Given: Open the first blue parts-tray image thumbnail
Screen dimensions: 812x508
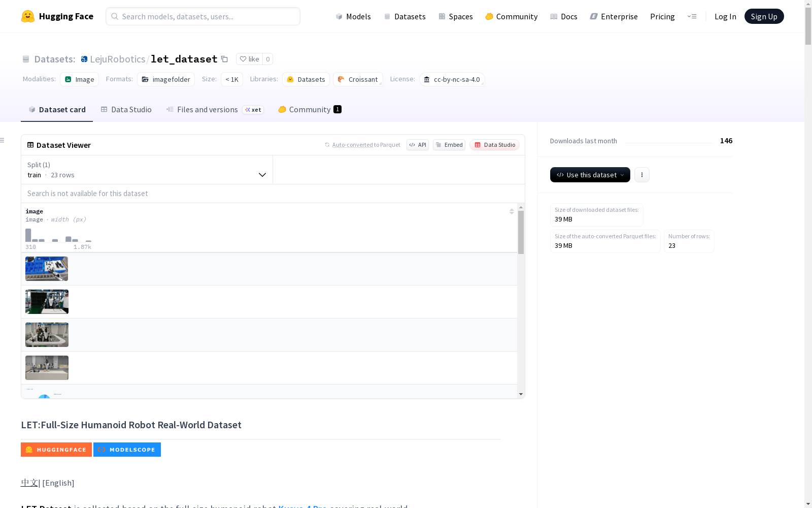Looking at the screenshot, I should tap(47, 269).
